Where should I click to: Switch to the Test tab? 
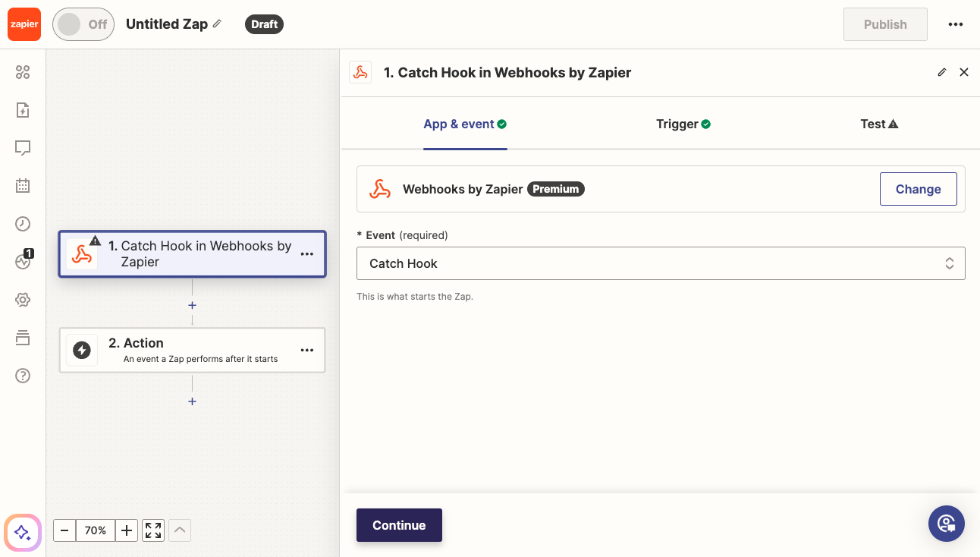coord(879,124)
